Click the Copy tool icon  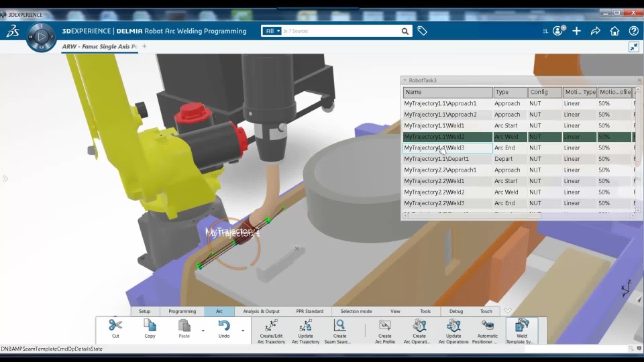[150, 326]
